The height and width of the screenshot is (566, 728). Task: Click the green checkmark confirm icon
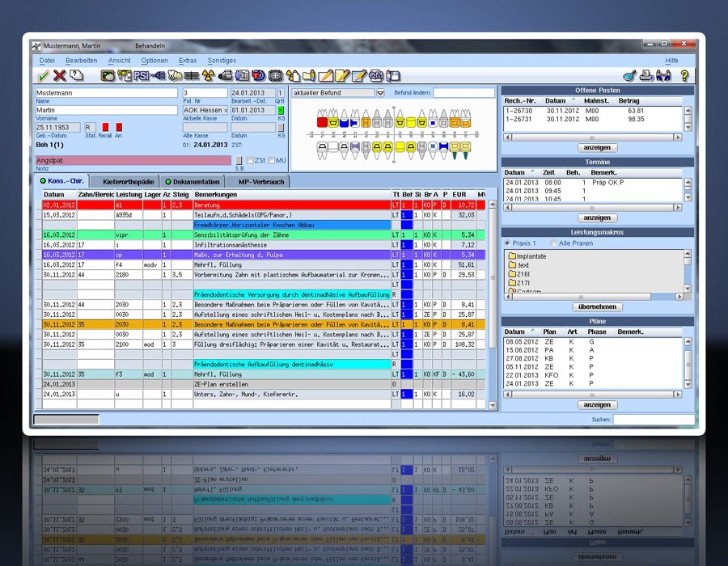pos(44,76)
